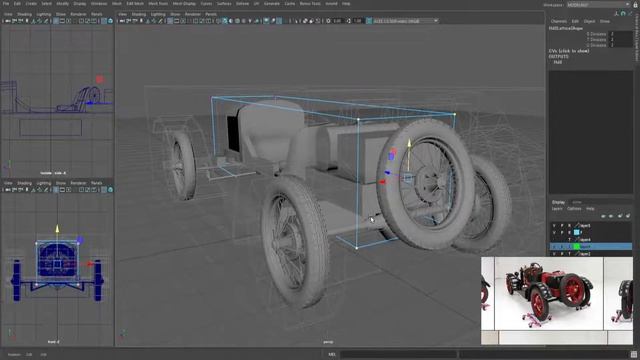
Task: Click last cube icon in top-left panel toolbar
Action: click(110, 20)
